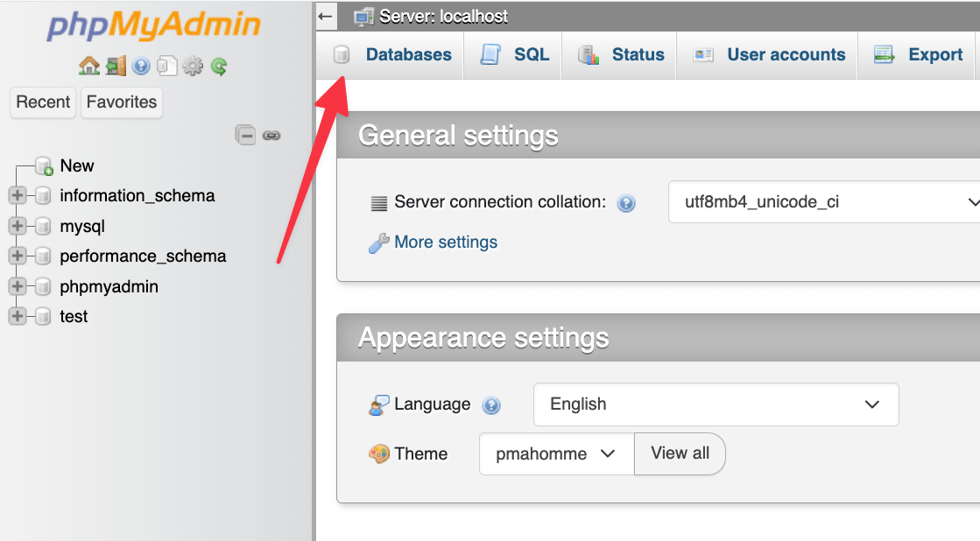This screenshot has height=541, width=980.
Task: Open MySQL documentation page icon
Action: 166,66
